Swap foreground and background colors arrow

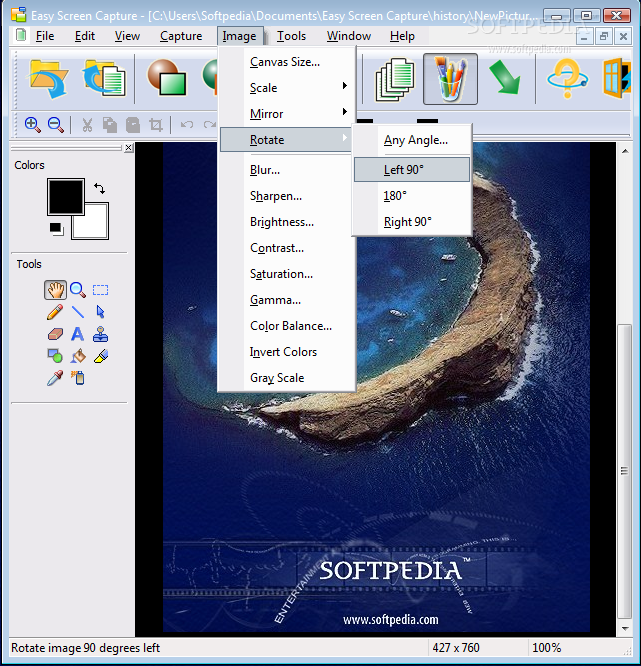(99, 188)
